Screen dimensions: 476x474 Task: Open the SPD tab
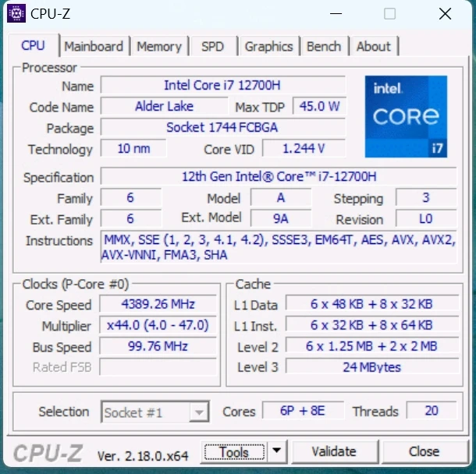(212, 46)
